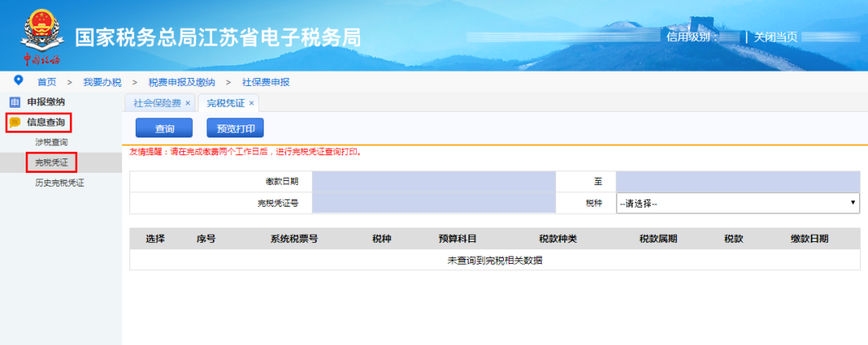Click the end date field after 至
868x345 pixels.
click(738, 182)
